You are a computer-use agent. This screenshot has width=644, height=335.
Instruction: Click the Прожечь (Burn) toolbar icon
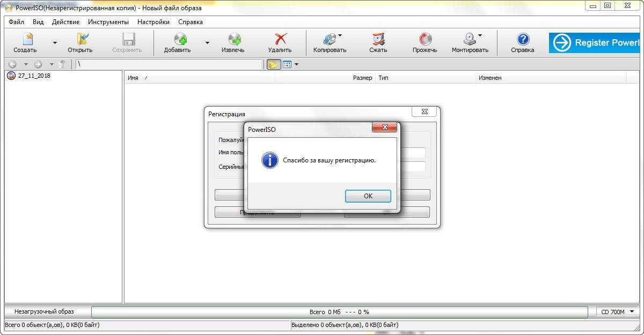(425, 43)
